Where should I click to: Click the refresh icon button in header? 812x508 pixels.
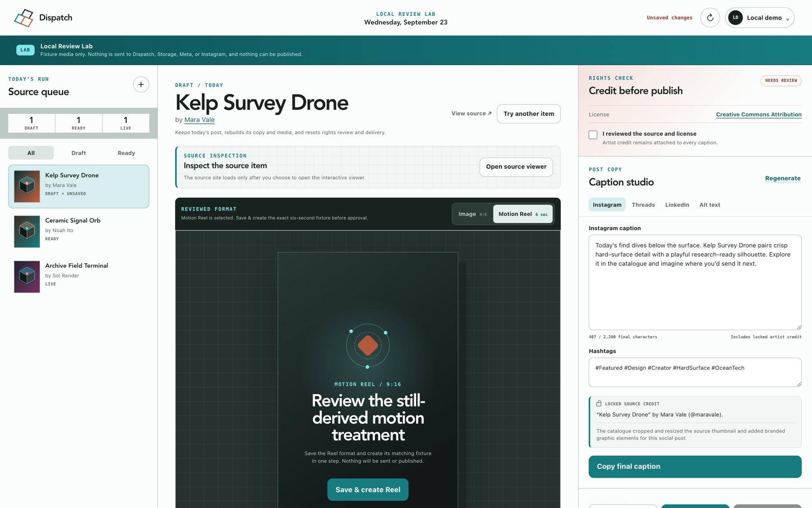coord(710,18)
